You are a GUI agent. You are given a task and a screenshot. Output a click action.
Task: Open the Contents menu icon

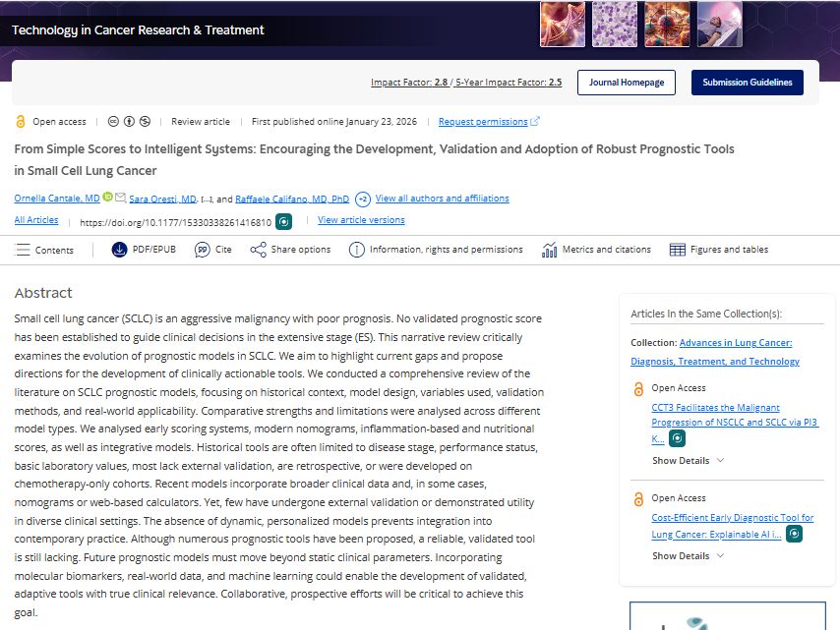click(x=24, y=250)
